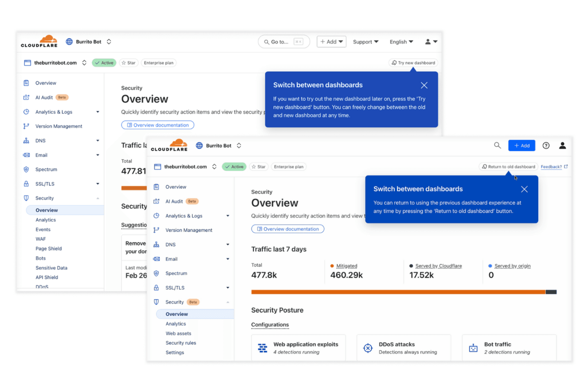Image resolution: width=588 pixels, height=392 pixels.
Task: Open the theburritobot.com domain switcher in the old dashboard
Action: [84, 63]
